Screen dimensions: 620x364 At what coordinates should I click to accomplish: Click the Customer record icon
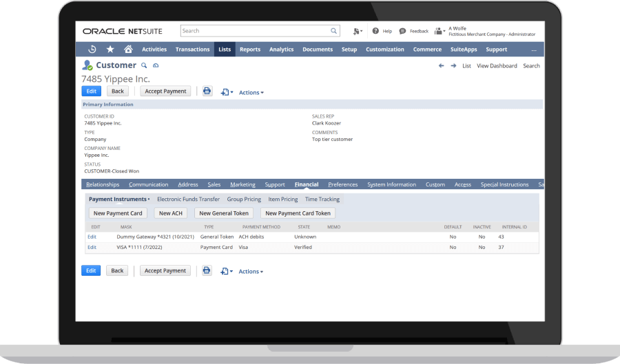87,65
